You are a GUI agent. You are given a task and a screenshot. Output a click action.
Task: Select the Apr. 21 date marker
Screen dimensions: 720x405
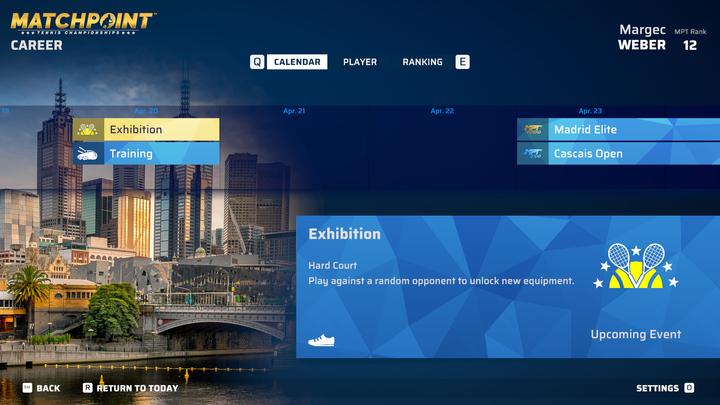(x=294, y=111)
